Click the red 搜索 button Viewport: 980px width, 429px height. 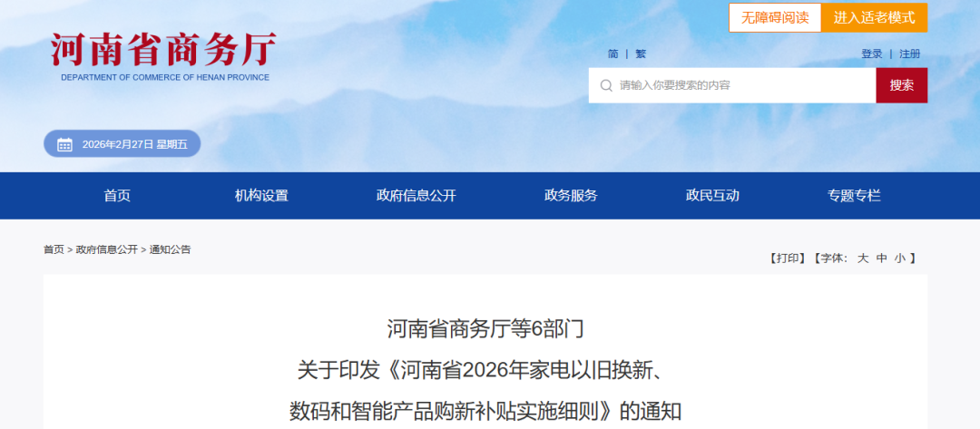(x=901, y=85)
